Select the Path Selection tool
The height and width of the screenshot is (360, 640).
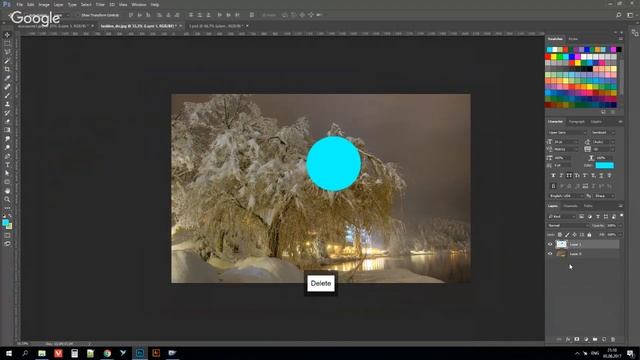7,173
